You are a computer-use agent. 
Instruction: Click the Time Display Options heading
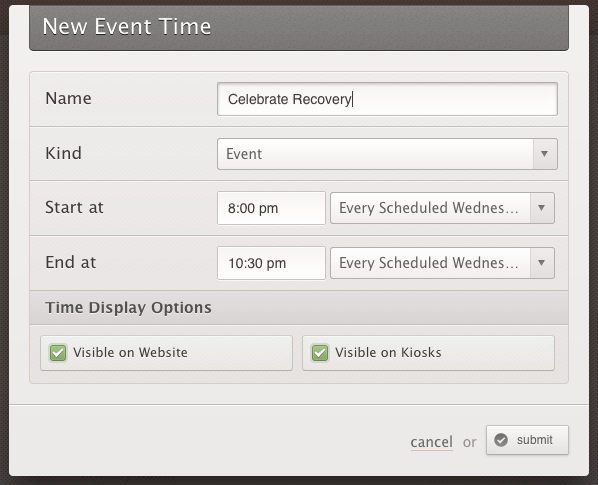pos(128,308)
